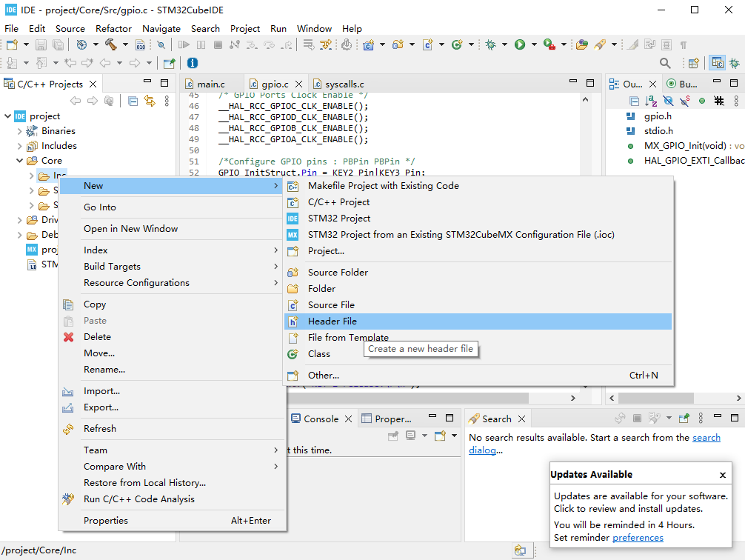The image size is (745, 560).
Task: Toggle Hide Fields in the Outline panel
Action: tap(668, 101)
